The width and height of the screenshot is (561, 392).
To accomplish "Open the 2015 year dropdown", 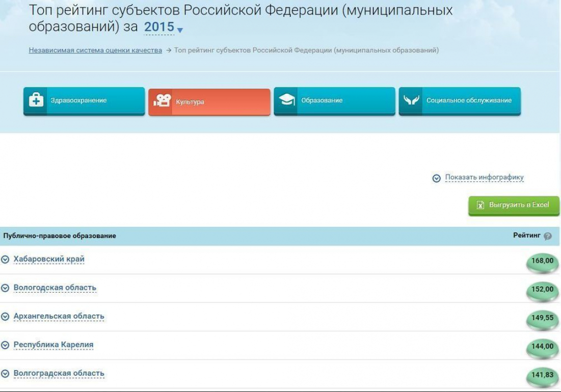I will [x=159, y=27].
